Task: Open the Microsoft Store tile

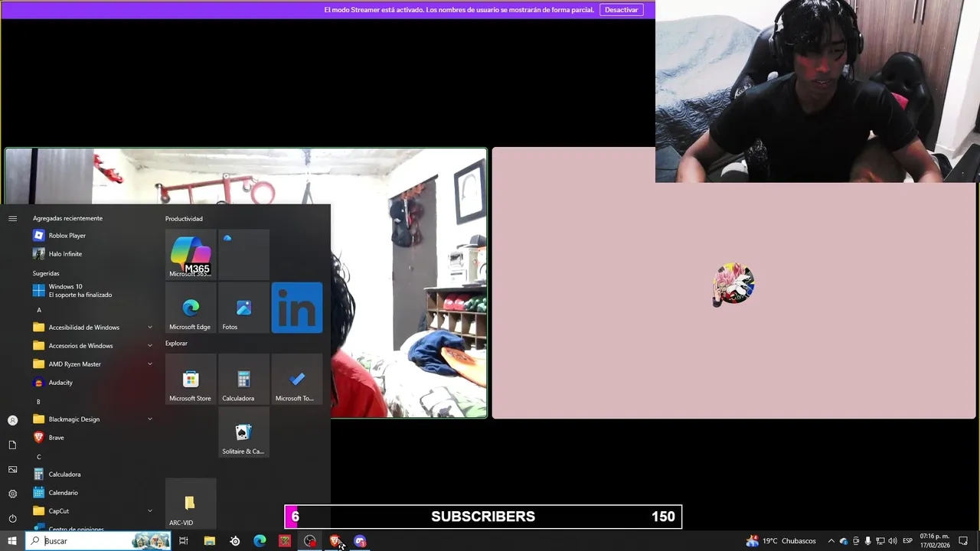Action: (191, 379)
